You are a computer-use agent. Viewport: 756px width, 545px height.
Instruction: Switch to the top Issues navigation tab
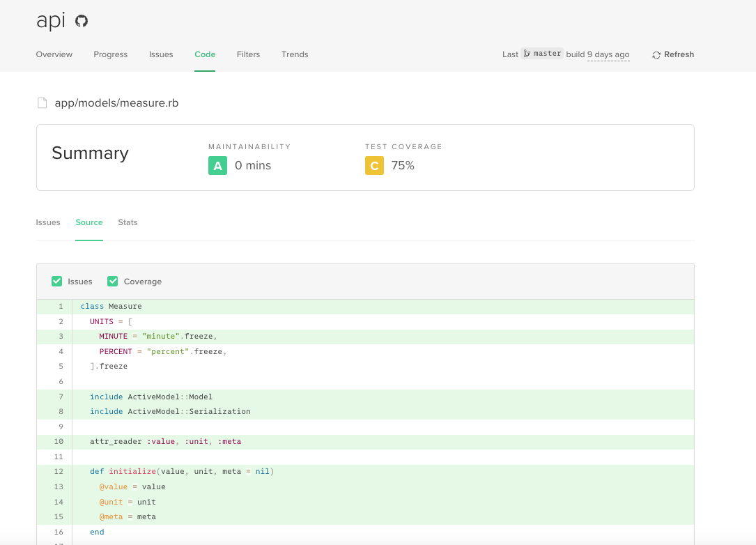coord(160,54)
